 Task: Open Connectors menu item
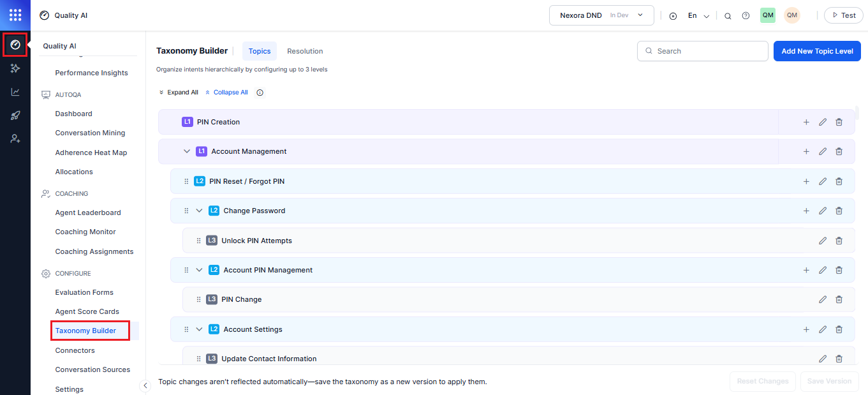75,350
